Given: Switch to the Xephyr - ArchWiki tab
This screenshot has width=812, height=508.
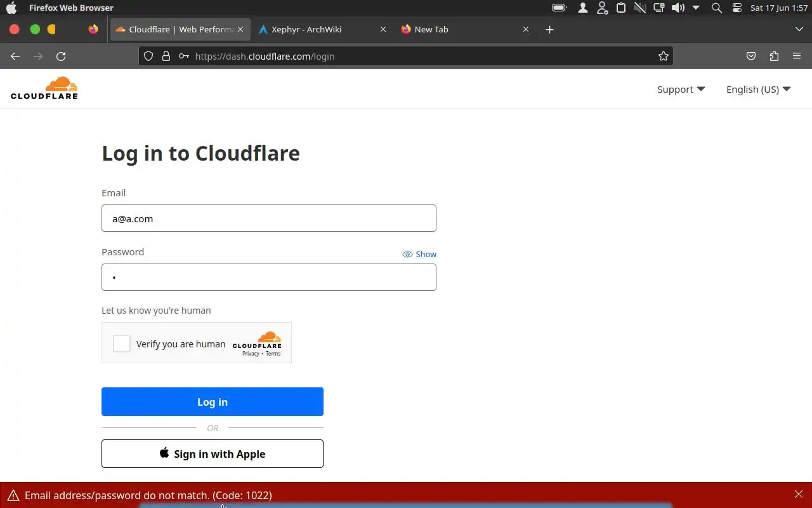Looking at the screenshot, I should (323, 29).
